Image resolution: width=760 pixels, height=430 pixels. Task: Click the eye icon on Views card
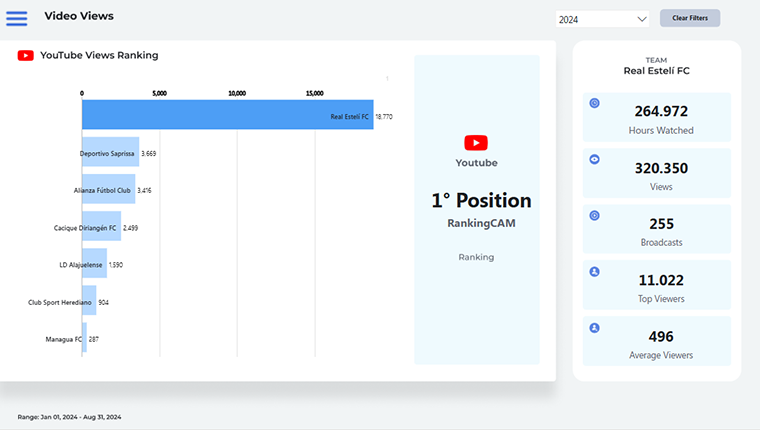click(x=594, y=159)
